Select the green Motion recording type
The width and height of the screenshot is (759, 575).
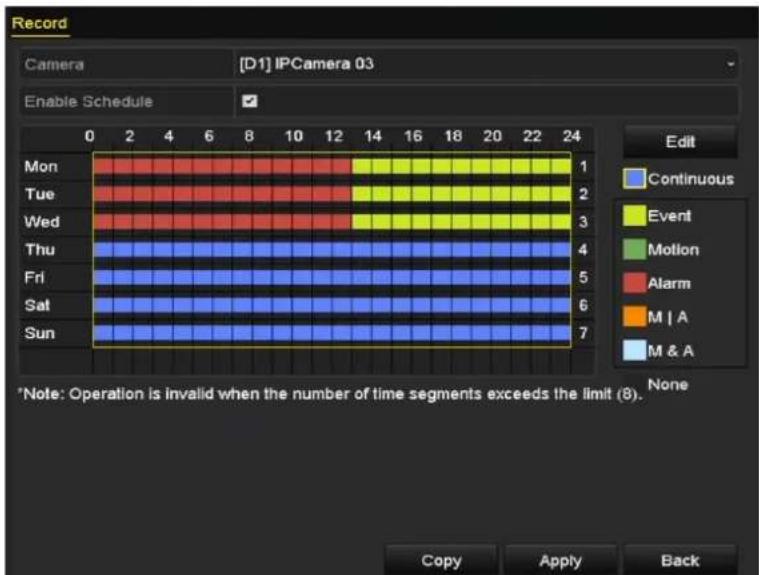point(661,250)
